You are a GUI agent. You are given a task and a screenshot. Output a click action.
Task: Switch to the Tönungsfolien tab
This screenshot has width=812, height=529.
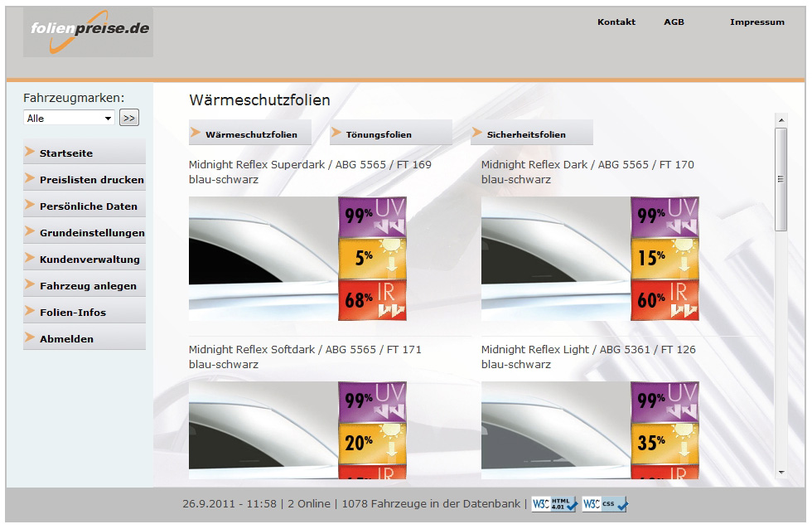(391, 133)
